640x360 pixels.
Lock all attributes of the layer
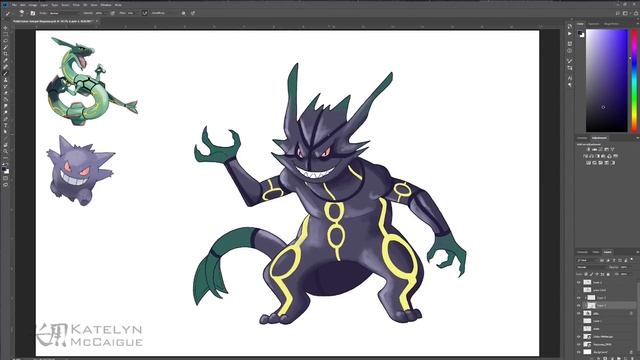[608, 274]
